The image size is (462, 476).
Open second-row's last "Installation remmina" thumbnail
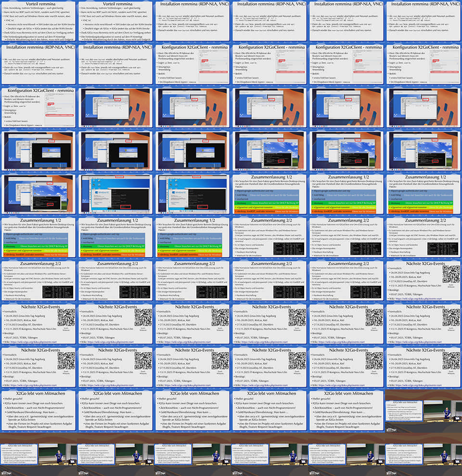pyautogui.click(x=115, y=64)
